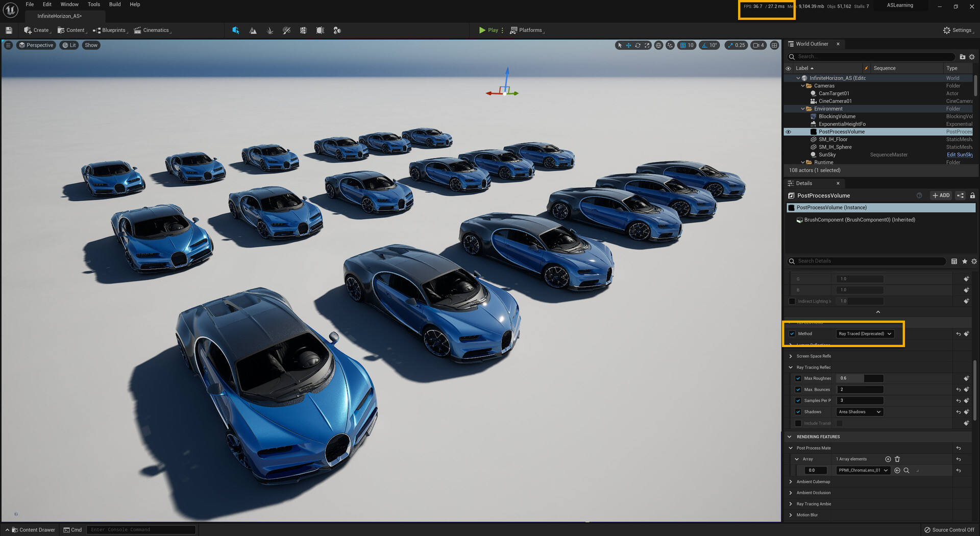Screen dimensions: 980x536
Task: Activate Mesh Paint mode
Action: pyautogui.click(x=287, y=30)
